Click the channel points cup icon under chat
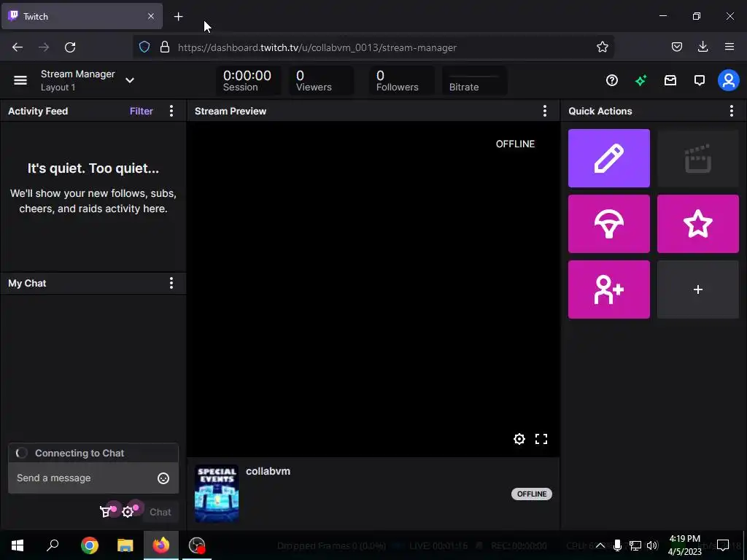The height and width of the screenshot is (560, 747). pos(106,512)
